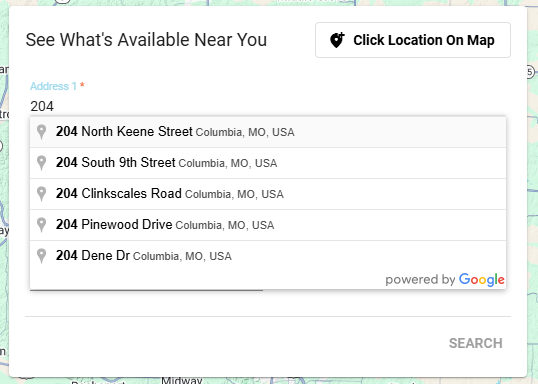The image size is (538, 384).
Task: Click the See What's Available Near You heading
Action: pos(146,40)
